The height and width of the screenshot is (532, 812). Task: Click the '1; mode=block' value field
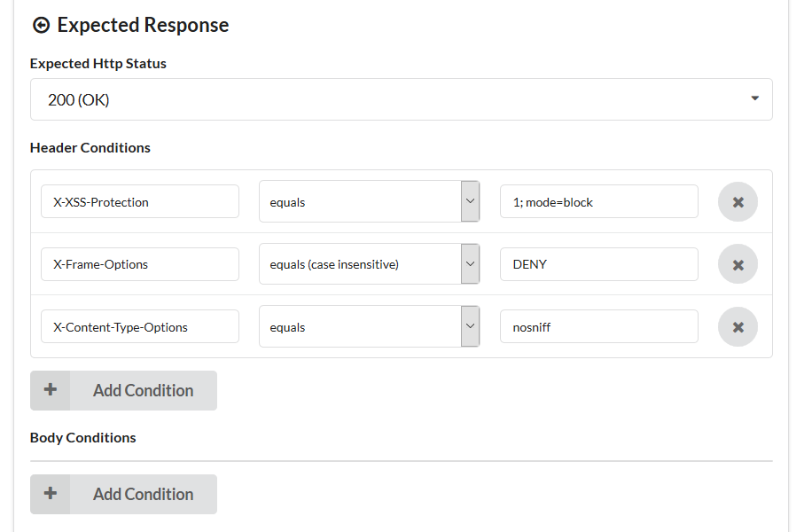tap(598, 202)
